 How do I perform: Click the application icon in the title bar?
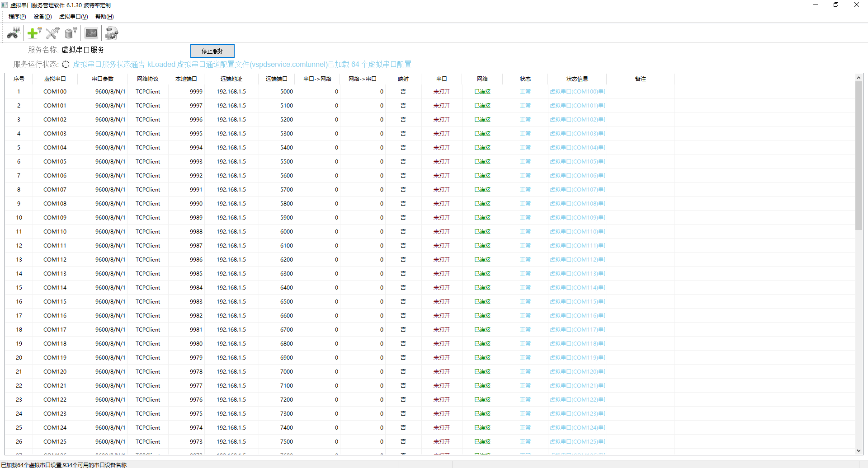pyautogui.click(x=5, y=5)
